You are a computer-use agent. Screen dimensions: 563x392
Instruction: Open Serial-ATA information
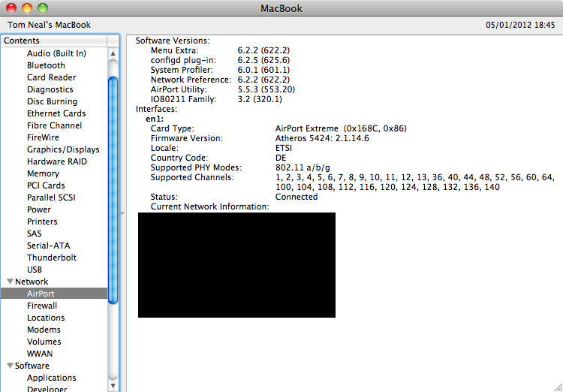coord(49,246)
